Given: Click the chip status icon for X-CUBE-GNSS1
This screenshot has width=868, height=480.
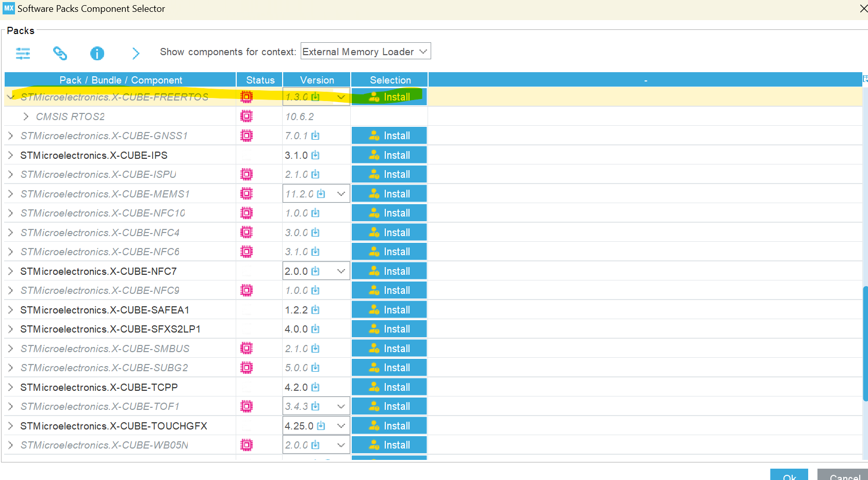Looking at the screenshot, I should tap(247, 135).
